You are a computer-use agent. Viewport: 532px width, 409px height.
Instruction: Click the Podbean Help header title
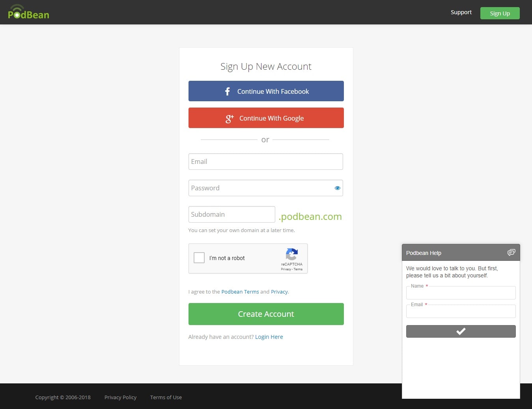point(424,253)
